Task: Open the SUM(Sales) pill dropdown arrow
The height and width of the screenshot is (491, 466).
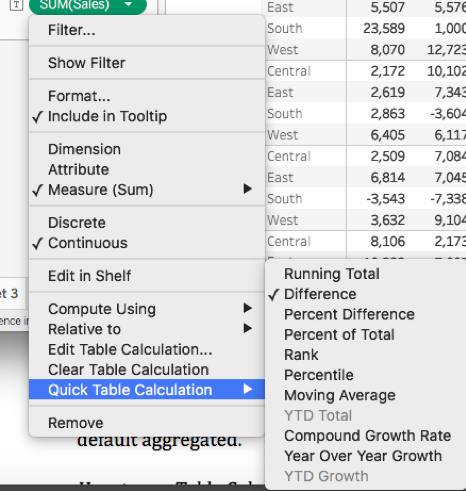Action: point(128,4)
